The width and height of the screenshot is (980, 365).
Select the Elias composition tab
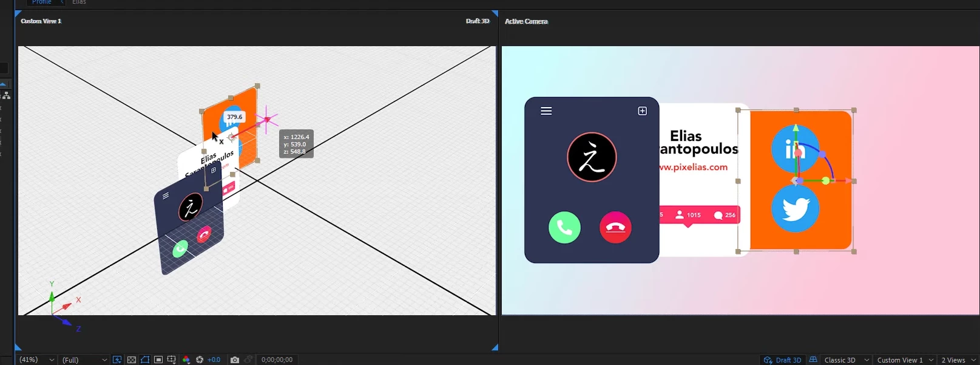tap(79, 2)
